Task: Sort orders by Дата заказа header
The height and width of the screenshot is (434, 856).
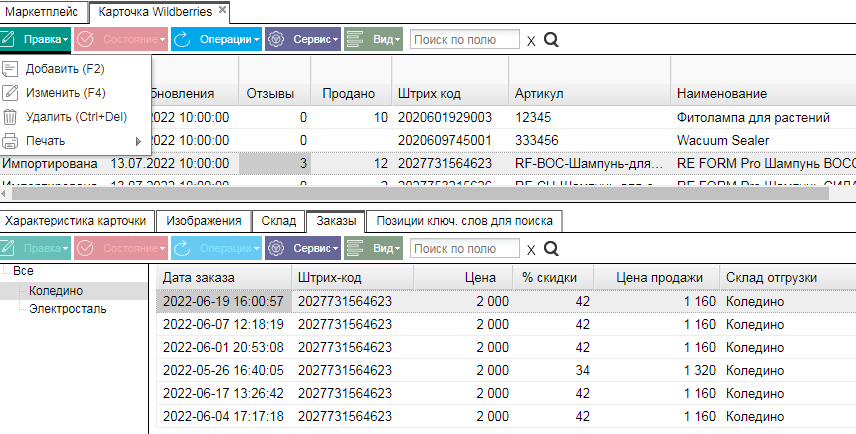Action: click(224, 278)
